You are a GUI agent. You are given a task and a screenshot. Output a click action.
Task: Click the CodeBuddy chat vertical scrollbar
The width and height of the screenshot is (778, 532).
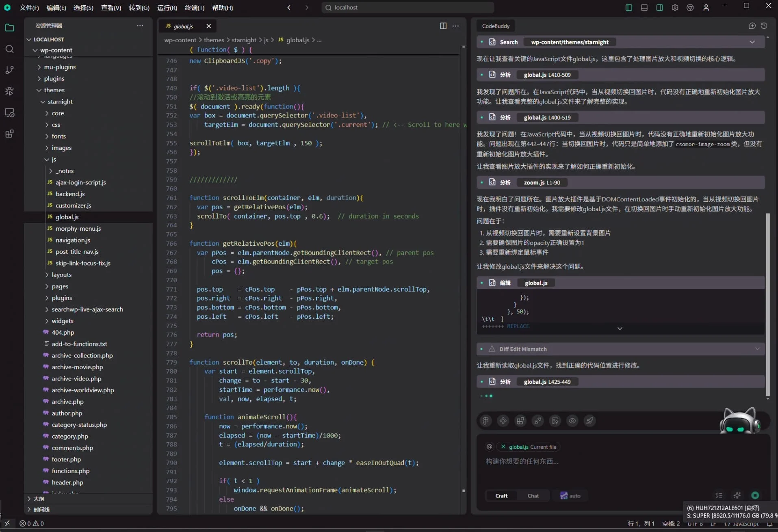tap(767, 305)
